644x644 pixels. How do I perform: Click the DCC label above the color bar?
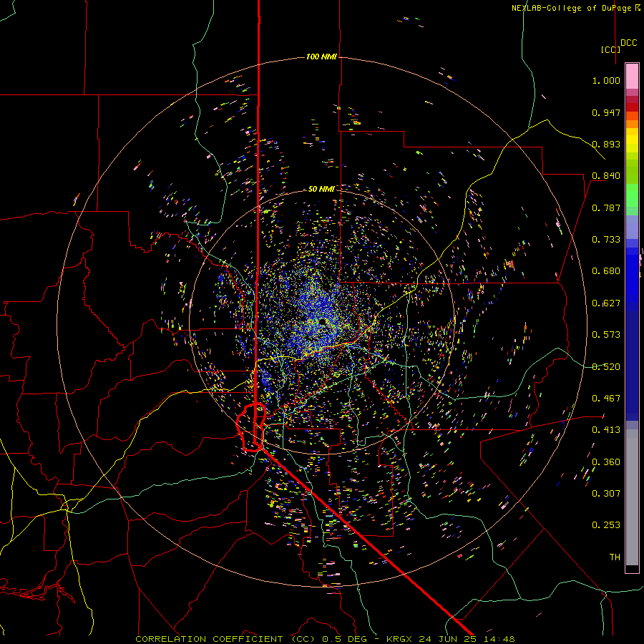629,43
